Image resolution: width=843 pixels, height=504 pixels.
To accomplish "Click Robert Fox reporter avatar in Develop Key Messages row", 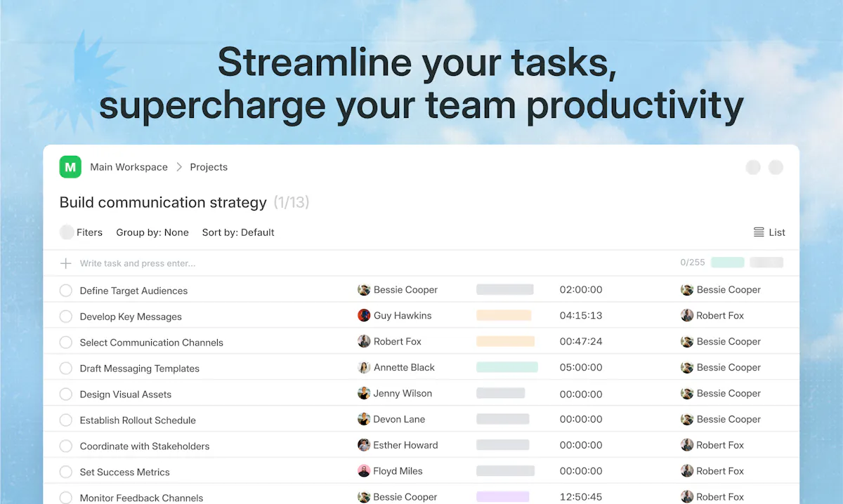I will pyautogui.click(x=687, y=316).
